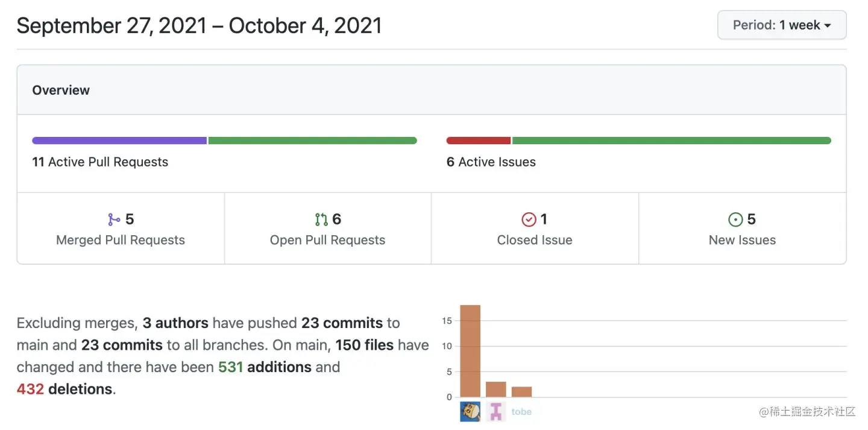Click the green new issues bar segment
Viewport: 868px width, 430px height.
click(x=671, y=141)
